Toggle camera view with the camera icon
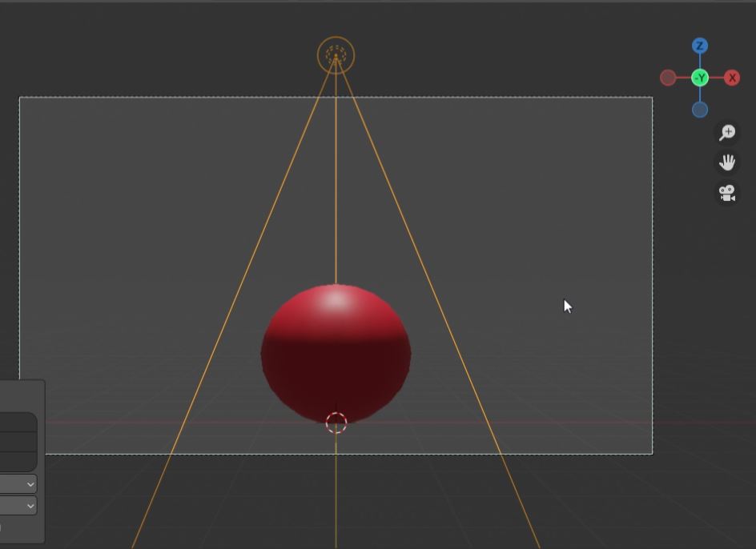Viewport: 756px width, 549px height. pyautogui.click(x=727, y=194)
